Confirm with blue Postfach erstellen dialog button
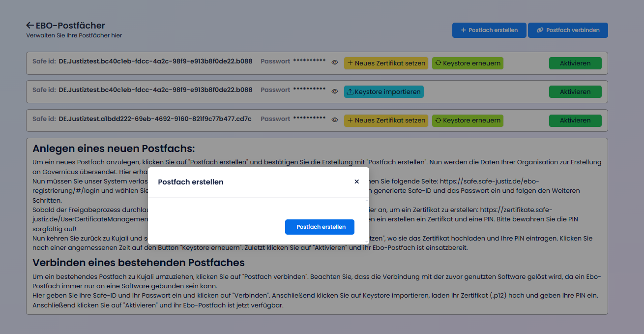The image size is (644, 334). [x=320, y=227]
